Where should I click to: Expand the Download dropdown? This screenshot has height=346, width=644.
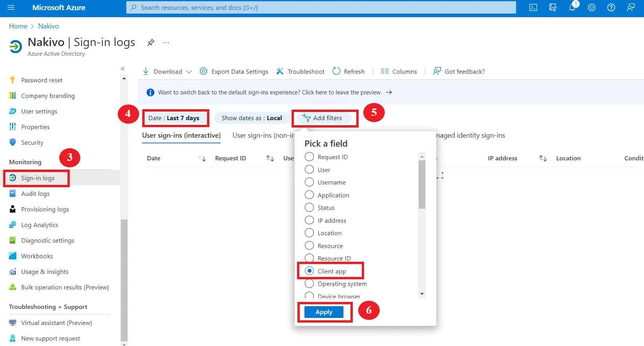(189, 71)
